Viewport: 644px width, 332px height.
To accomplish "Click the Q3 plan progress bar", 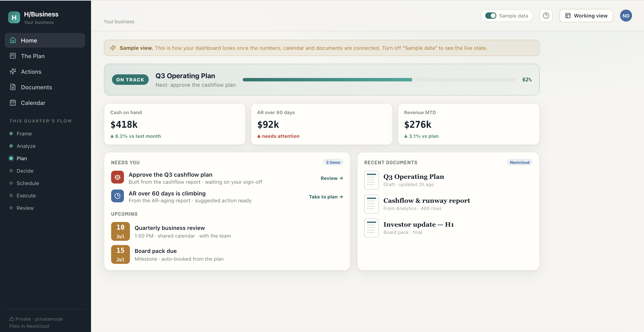I will (379, 79).
